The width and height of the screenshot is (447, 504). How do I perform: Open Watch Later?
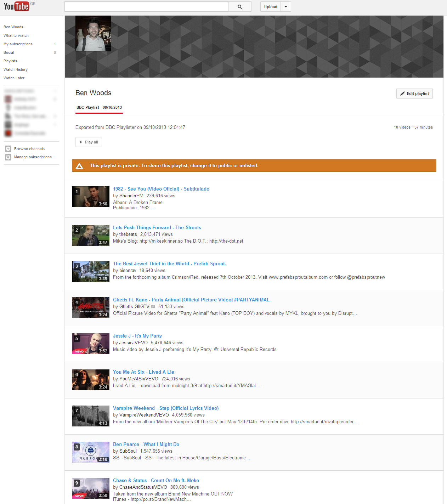pos(14,78)
